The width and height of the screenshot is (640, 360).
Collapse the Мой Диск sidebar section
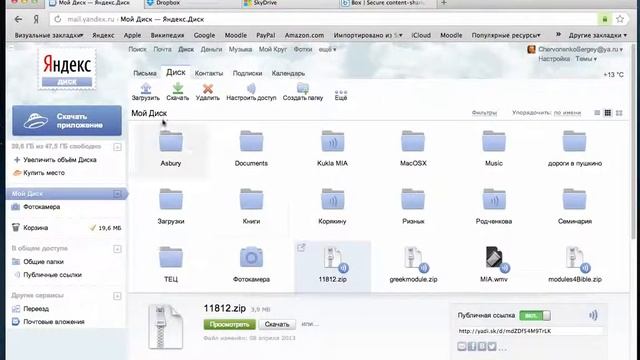point(117,193)
